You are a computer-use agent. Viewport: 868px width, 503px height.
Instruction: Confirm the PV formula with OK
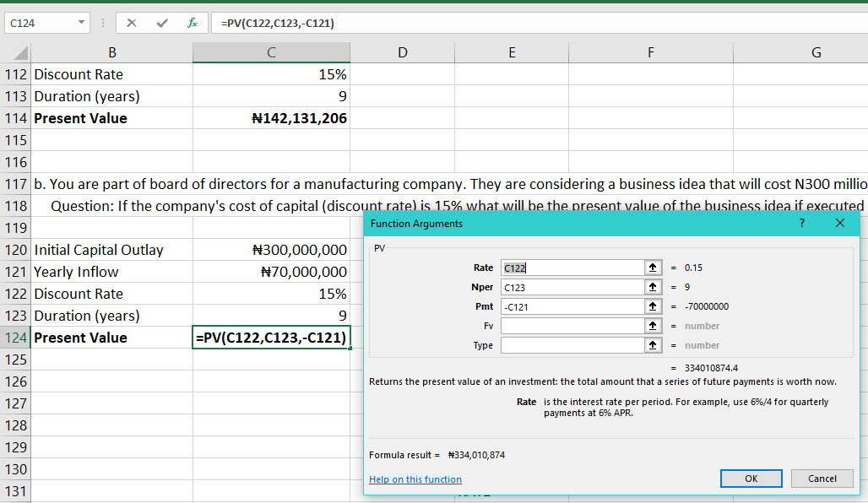[x=751, y=479]
